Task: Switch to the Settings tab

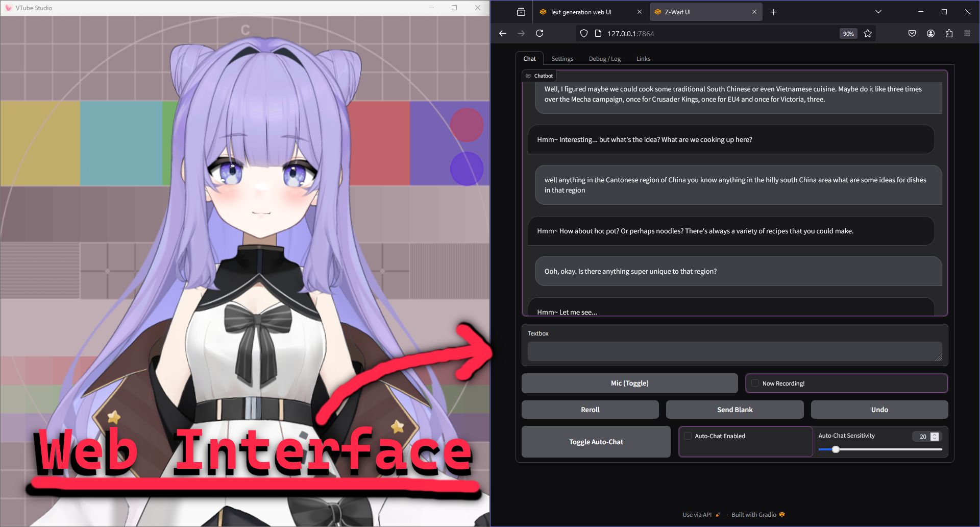Action: click(562, 58)
